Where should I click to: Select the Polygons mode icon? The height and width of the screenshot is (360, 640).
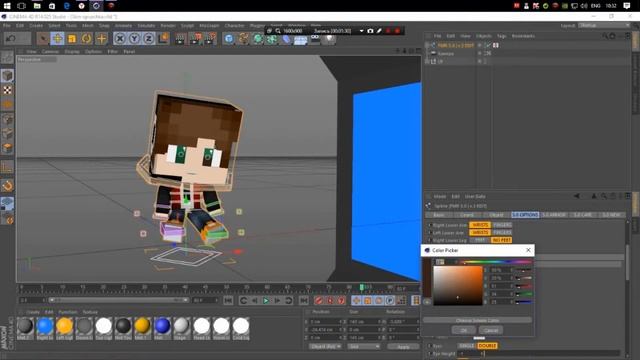(7, 148)
